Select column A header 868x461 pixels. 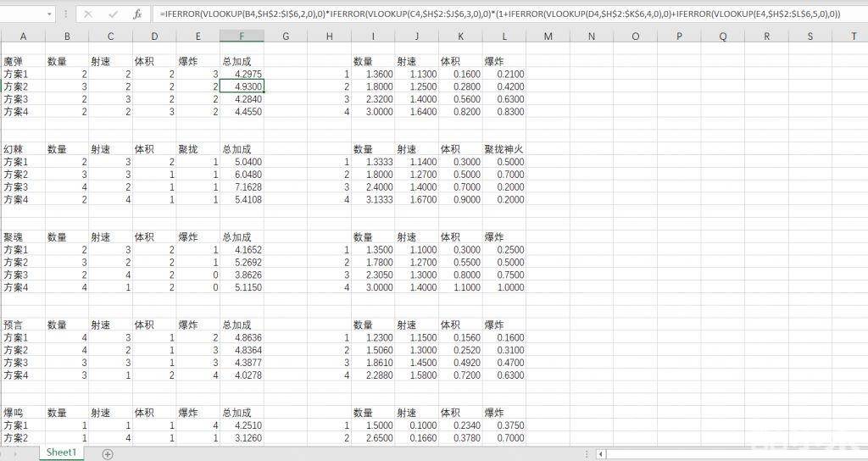click(23, 36)
